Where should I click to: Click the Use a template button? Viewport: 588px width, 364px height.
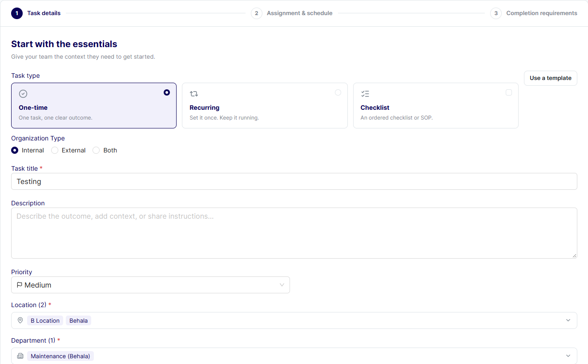[551, 78]
